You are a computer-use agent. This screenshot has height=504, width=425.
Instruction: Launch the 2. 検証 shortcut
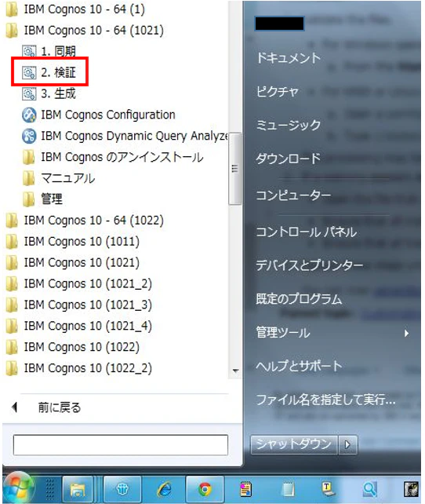tap(49, 72)
